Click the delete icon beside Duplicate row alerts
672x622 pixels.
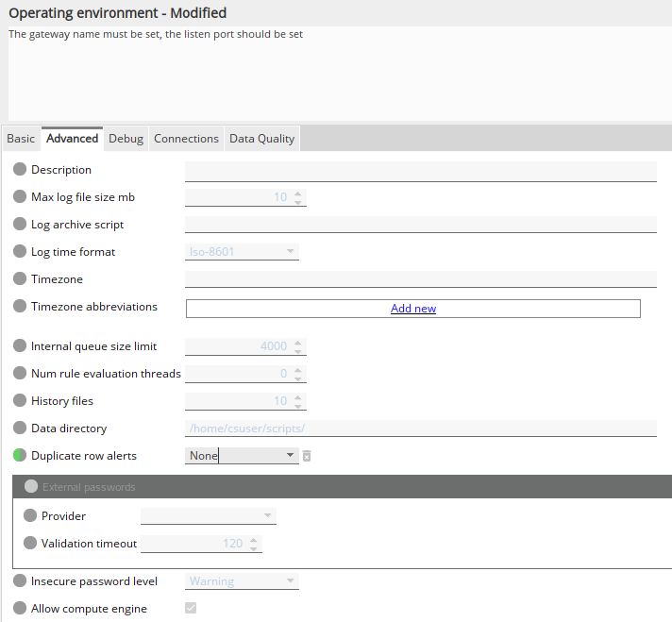coord(307,457)
